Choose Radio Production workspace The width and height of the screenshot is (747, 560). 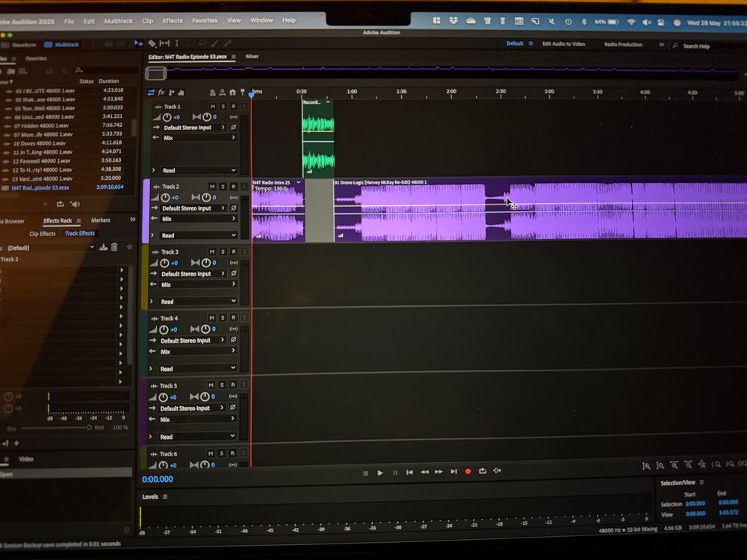tap(623, 44)
